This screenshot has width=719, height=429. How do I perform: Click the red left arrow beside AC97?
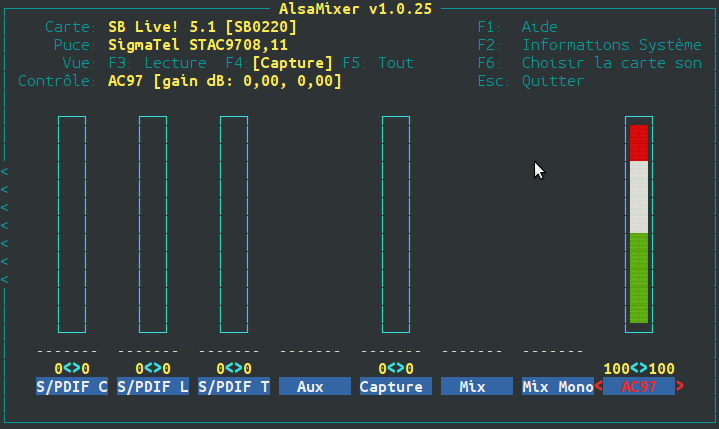pos(598,386)
